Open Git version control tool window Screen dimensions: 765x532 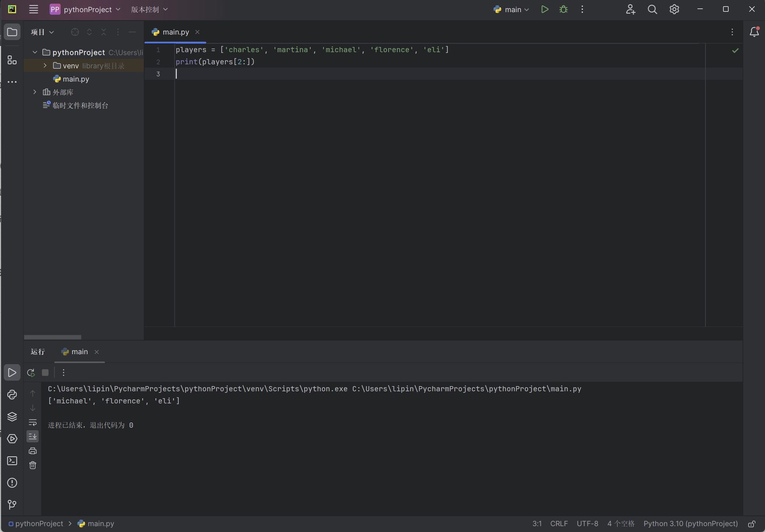coord(12,505)
